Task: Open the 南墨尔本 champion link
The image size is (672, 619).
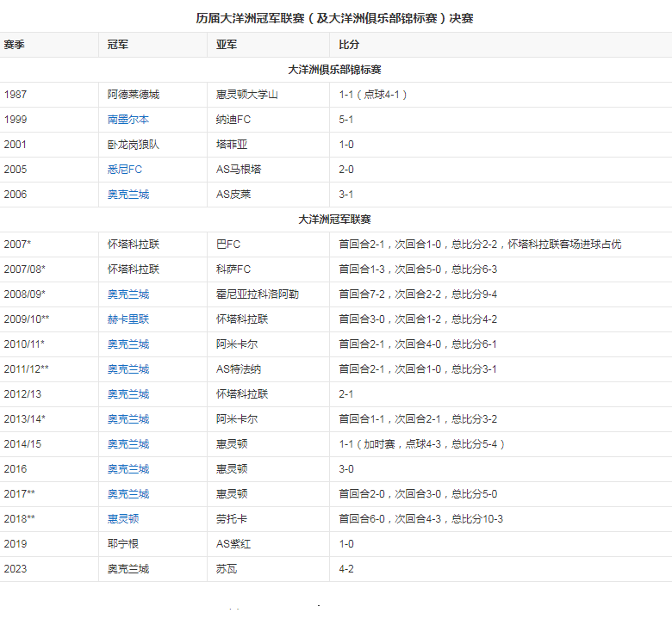Action: pyautogui.click(x=128, y=120)
